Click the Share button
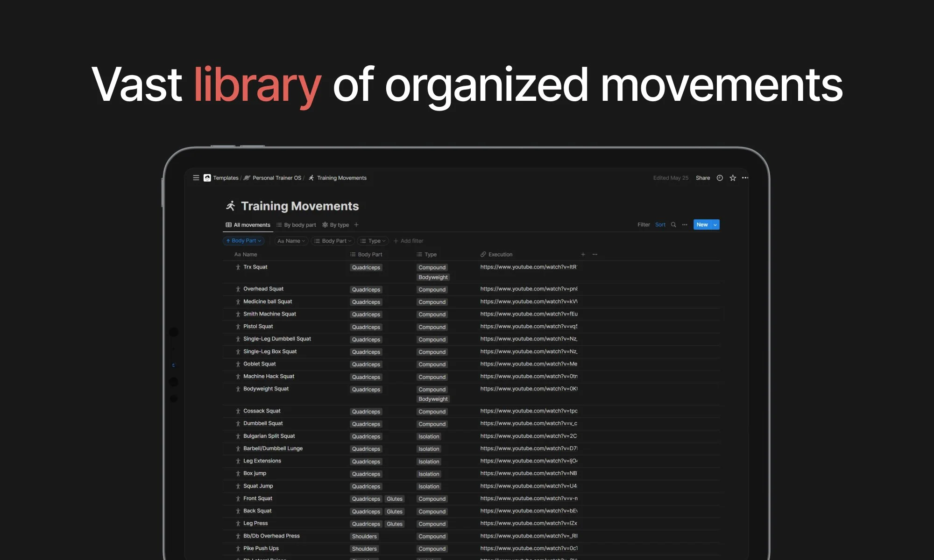 (x=702, y=178)
